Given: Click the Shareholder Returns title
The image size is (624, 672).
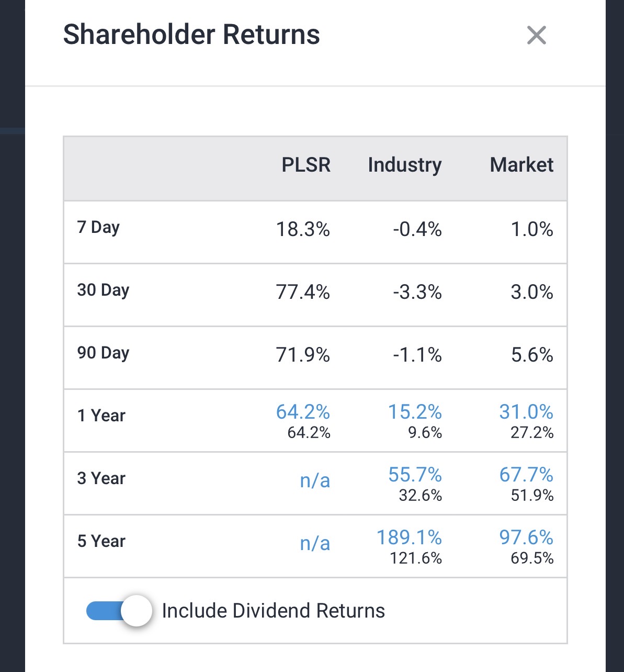Looking at the screenshot, I should 191,35.
